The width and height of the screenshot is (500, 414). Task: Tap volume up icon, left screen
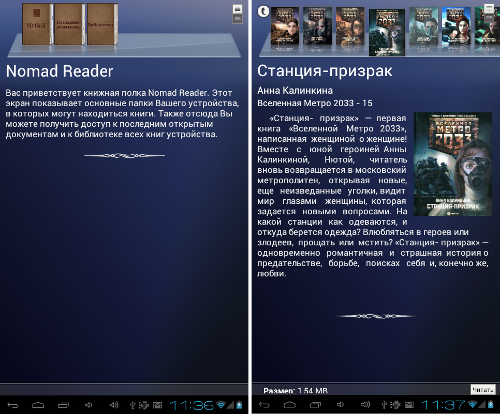pyautogui.click(x=114, y=405)
